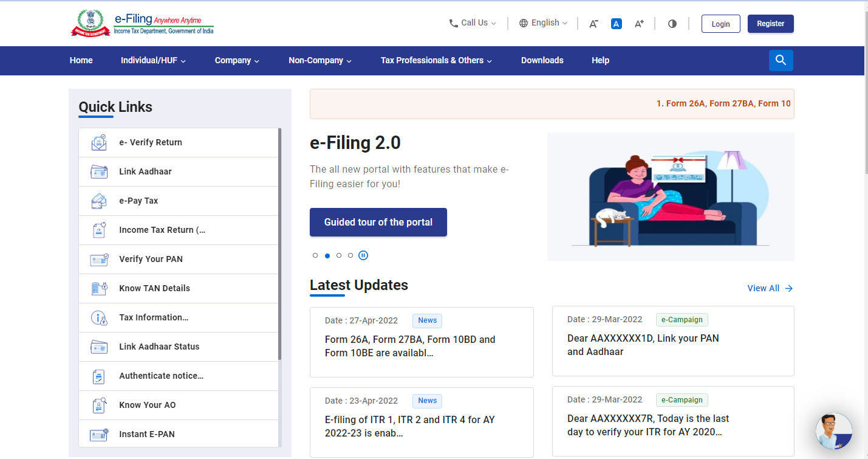Viewport: 868px width, 459px height.
Task: Click the Income Tax Return document icon
Action: click(99, 230)
